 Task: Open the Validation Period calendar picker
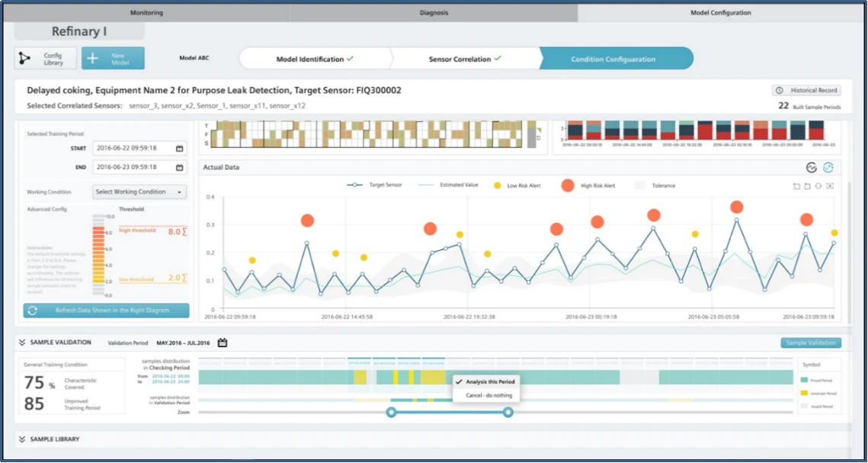pyautogui.click(x=223, y=343)
